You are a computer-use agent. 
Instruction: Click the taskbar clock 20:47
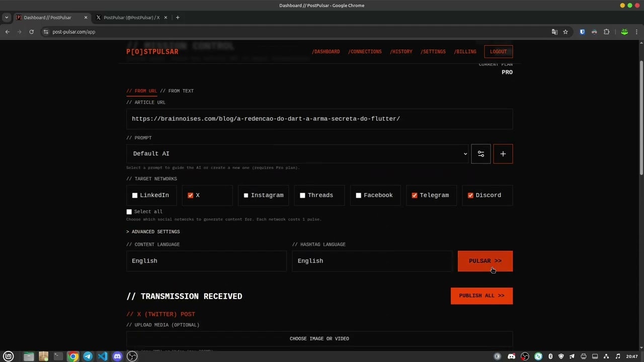coord(632,356)
